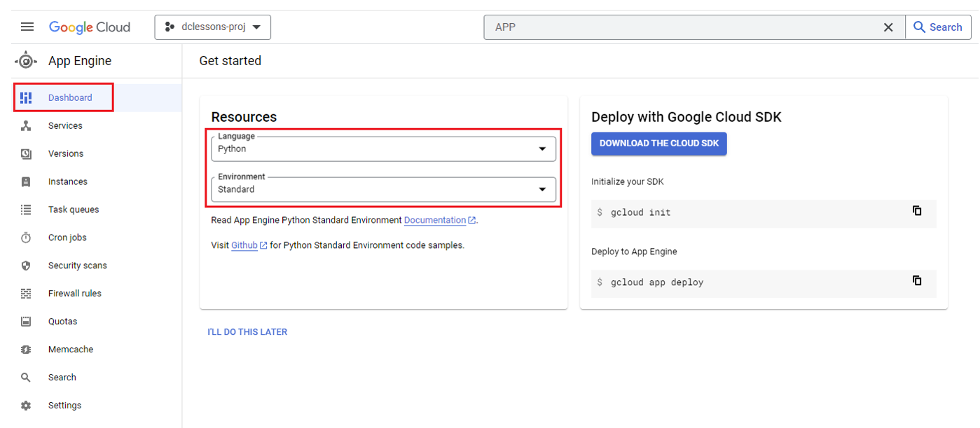Click the Security scans shield icon
The image size is (980, 428).
[x=26, y=266]
